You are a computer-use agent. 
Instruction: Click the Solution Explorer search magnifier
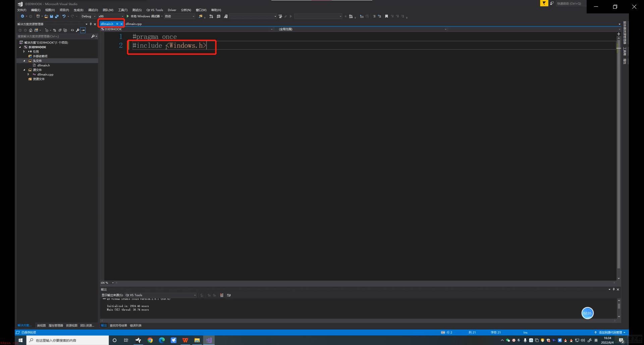pos(93,36)
